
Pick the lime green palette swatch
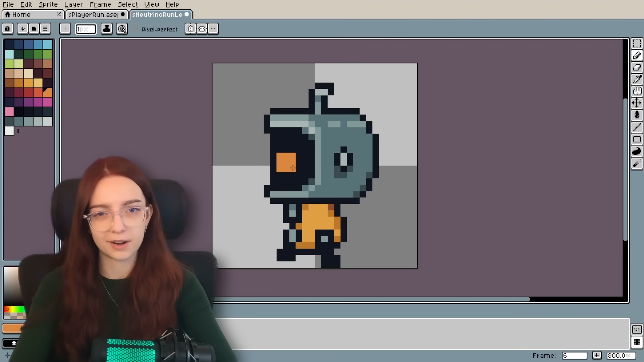click(9, 64)
